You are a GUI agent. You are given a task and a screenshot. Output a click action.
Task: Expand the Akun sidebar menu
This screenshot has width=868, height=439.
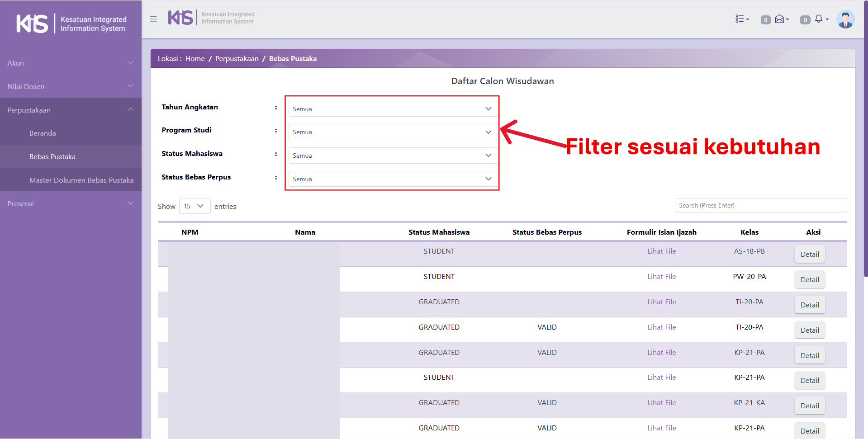click(71, 63)
